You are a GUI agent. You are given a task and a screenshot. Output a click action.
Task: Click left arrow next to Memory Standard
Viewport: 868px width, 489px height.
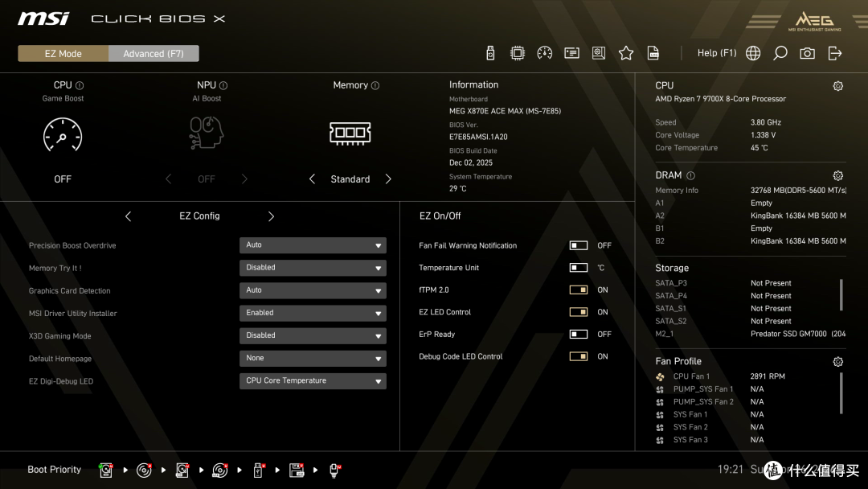(x=312, y=179)
